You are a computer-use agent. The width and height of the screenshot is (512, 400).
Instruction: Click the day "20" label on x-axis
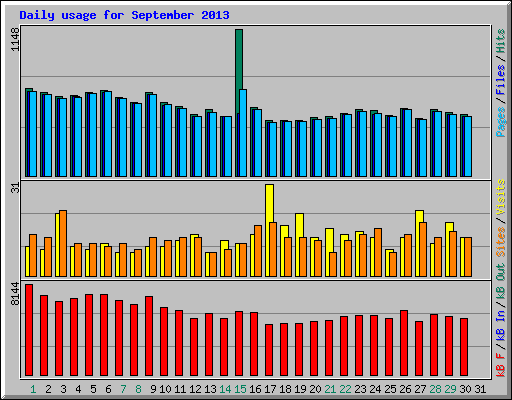click(315, 389)
